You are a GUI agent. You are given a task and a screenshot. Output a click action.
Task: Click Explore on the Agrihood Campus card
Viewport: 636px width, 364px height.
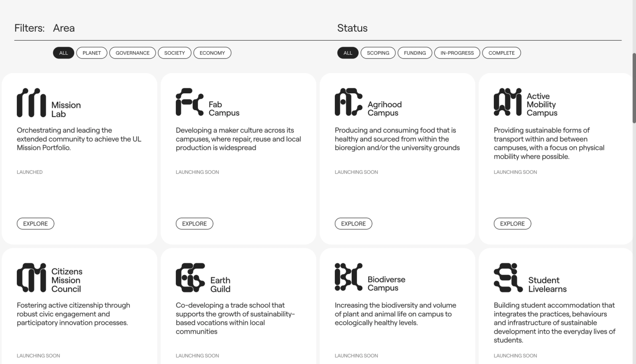click(353, 223)
